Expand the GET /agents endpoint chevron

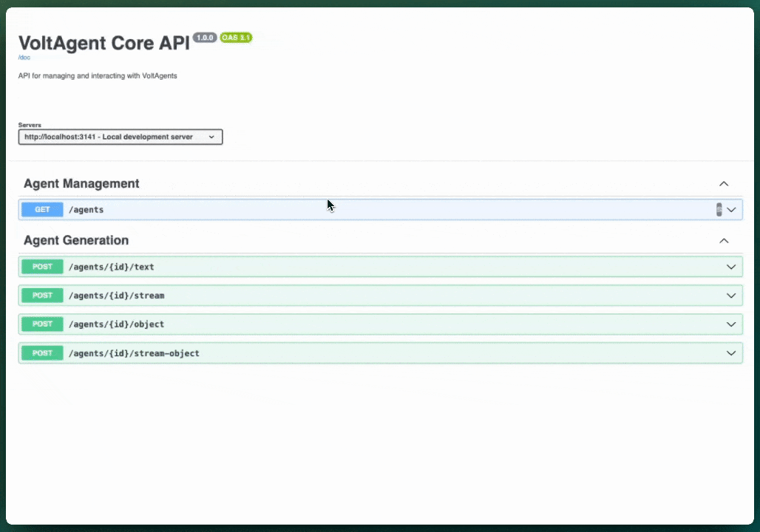coord(731,210)
